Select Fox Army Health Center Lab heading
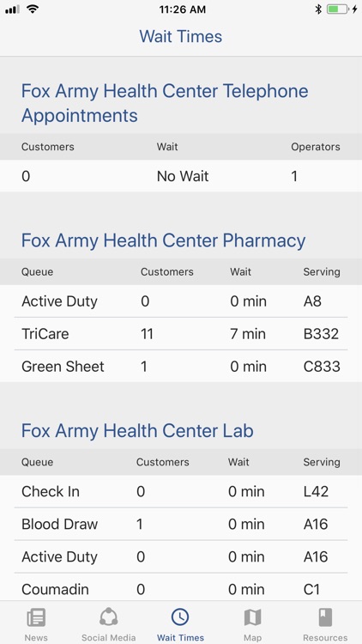 137,431
